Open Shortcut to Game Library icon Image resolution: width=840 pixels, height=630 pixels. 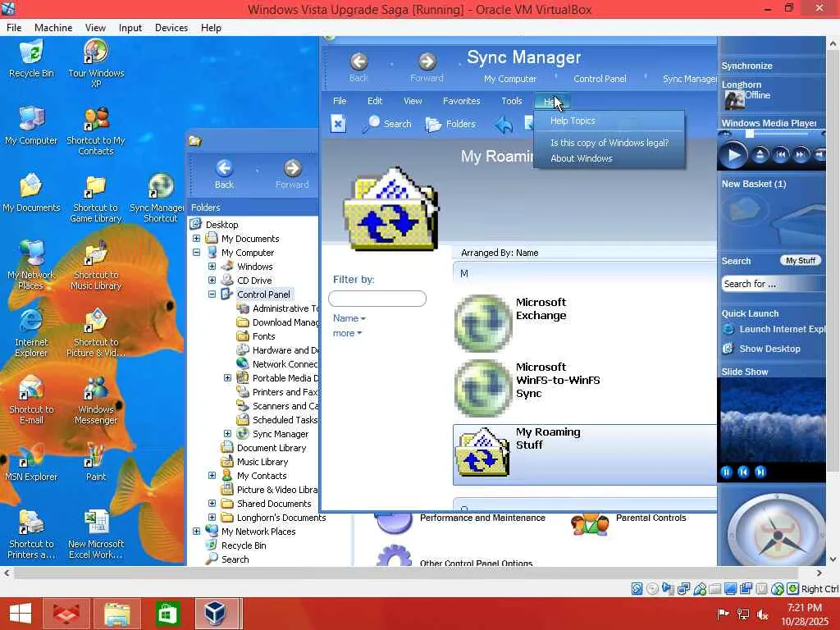tap(96, 199)
